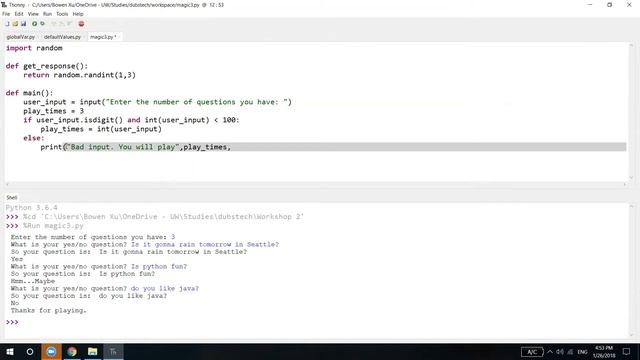Viewport: 640px width, 360px height.
Task: Open the Help menu
Action: [78, 14]
